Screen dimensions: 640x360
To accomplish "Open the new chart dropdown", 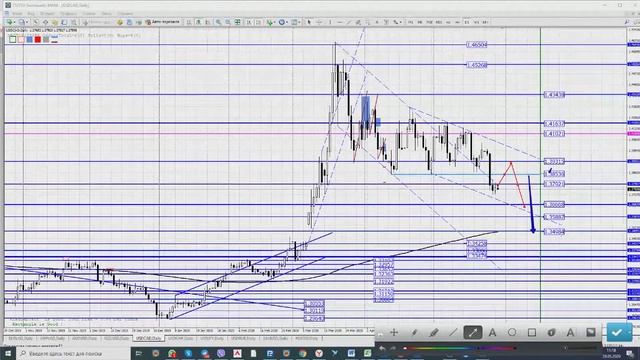I will (x=10, y=22).
